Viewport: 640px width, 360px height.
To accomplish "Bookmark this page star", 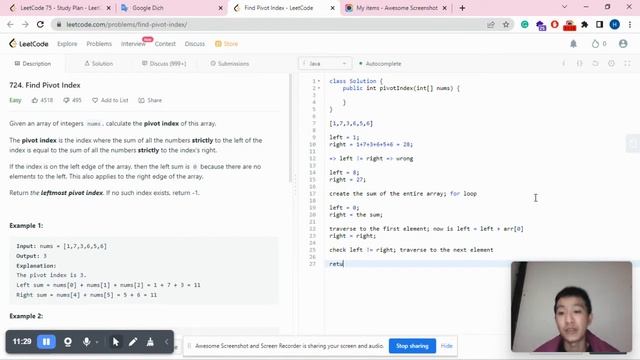I will 506,25.
